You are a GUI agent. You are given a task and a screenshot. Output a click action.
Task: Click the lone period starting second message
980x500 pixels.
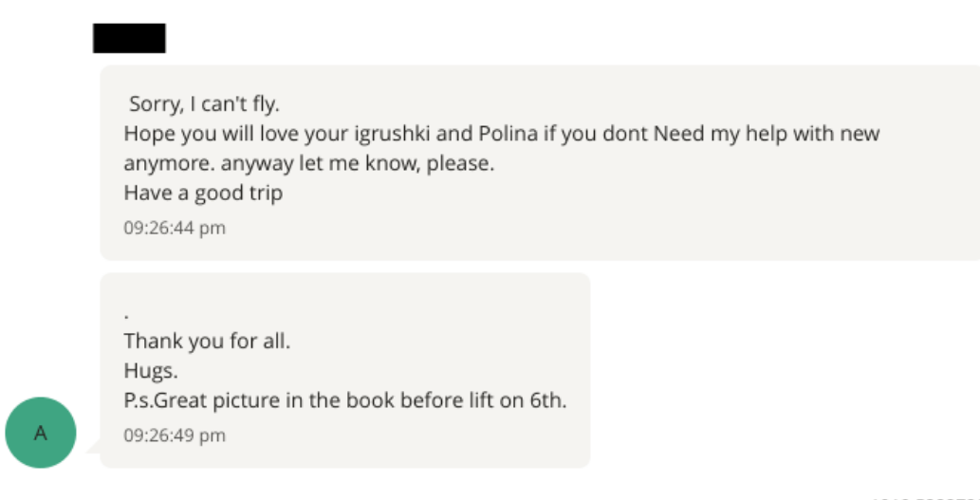[x=127, y=316]
